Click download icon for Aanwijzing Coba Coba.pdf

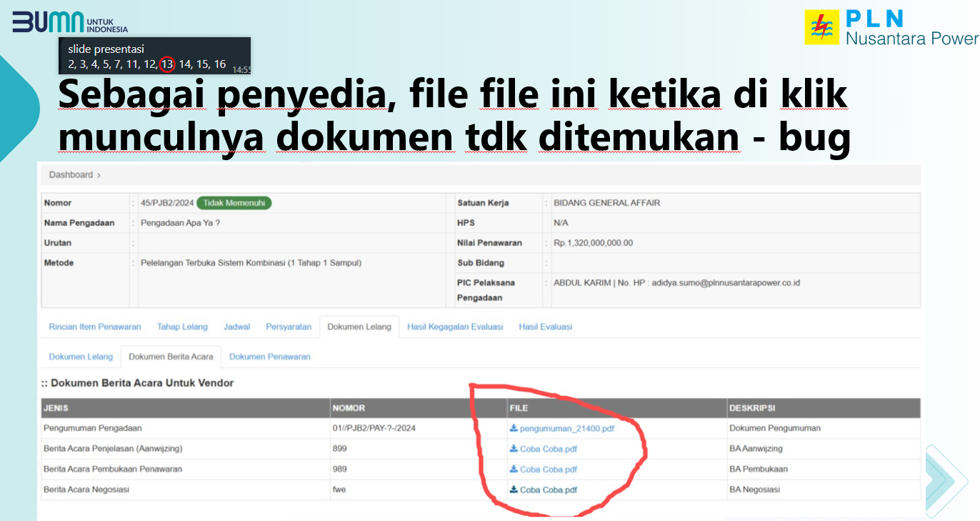point(514,449)
